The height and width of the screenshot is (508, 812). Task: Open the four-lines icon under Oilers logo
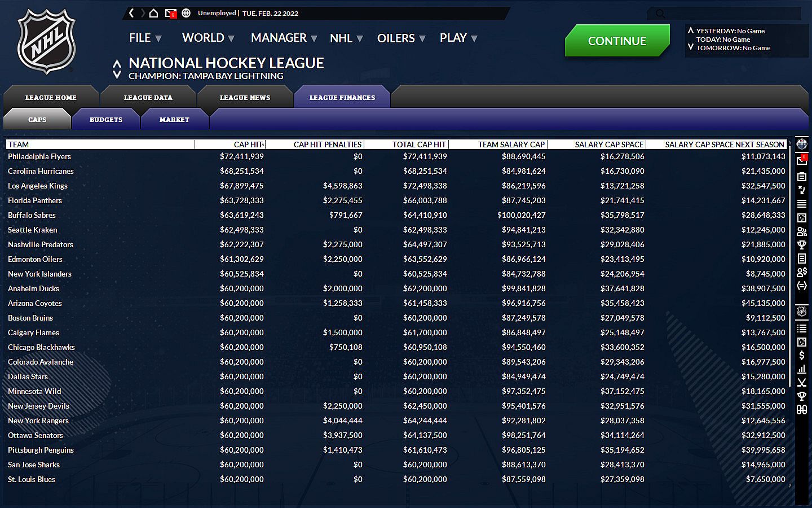pyautogui.click(x=801, y=204)
